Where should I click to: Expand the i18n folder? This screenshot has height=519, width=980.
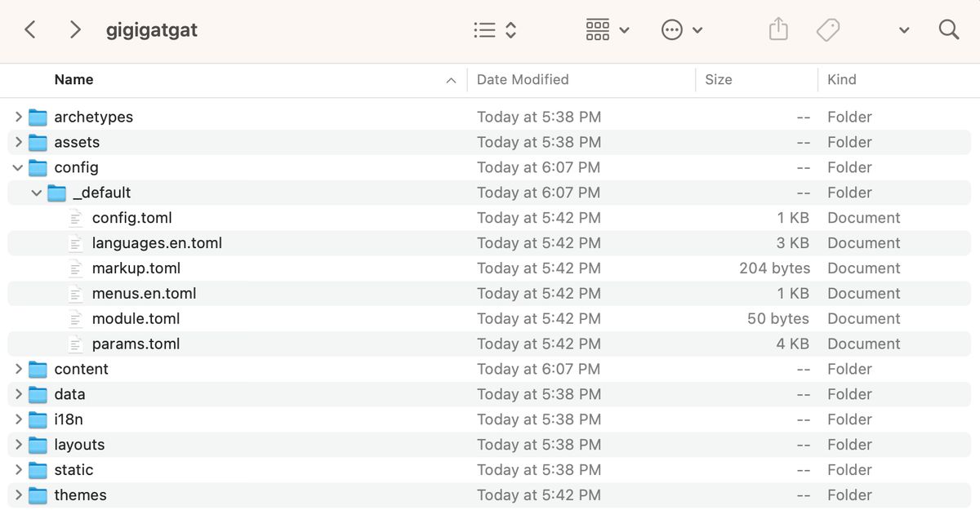click(x=18, y=420)
